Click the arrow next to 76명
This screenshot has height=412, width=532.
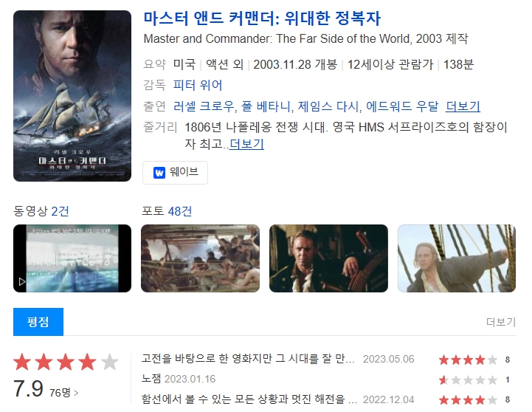[x=76, y=393]
